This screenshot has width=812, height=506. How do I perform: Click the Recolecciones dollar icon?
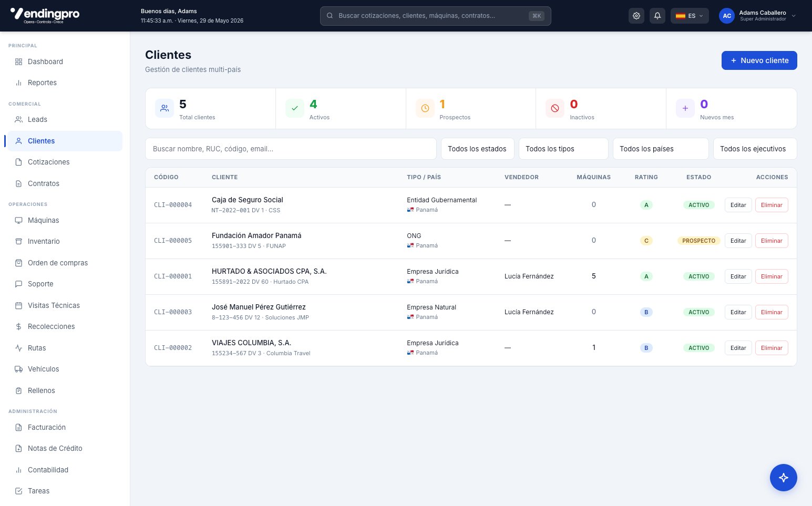(18, 326)
